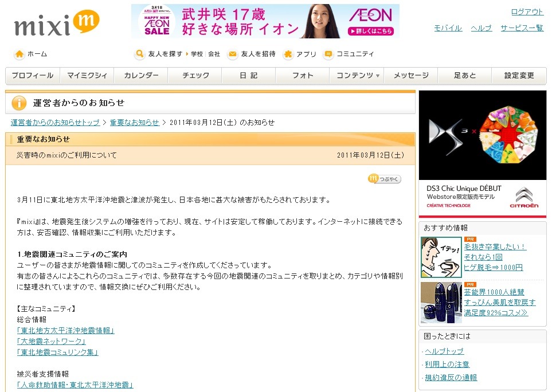Open 人命救助情報・東北太平洋沖地震 link

[x=75, y=385]
